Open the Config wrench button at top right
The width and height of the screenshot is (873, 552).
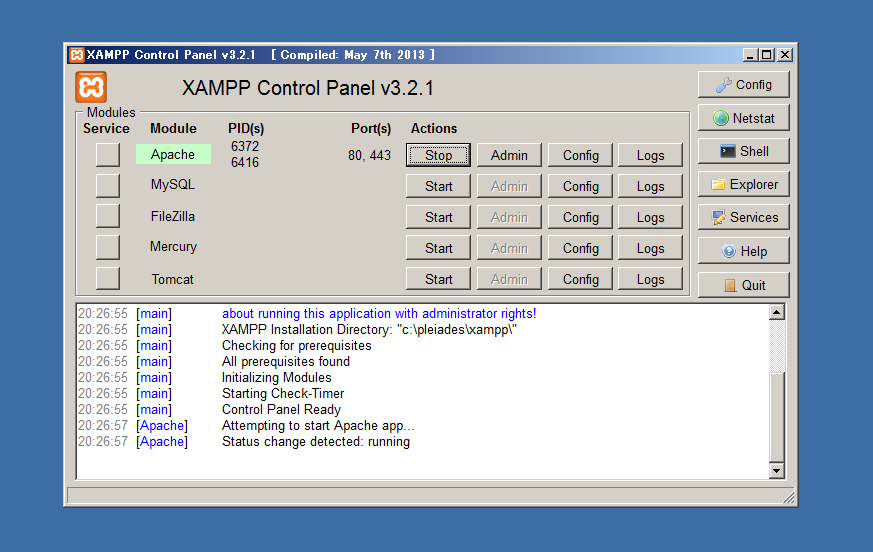point(744,85)
